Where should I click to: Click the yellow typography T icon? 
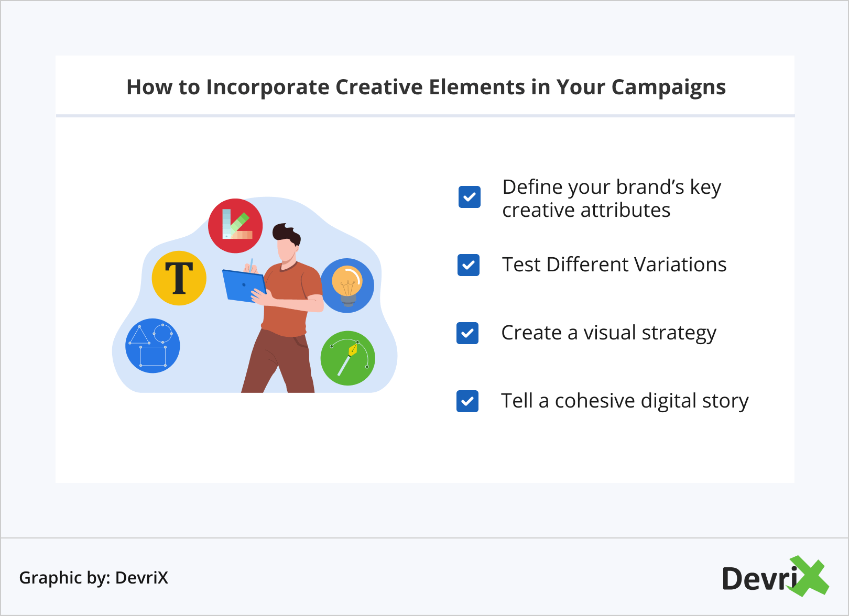tap(179, 278)
